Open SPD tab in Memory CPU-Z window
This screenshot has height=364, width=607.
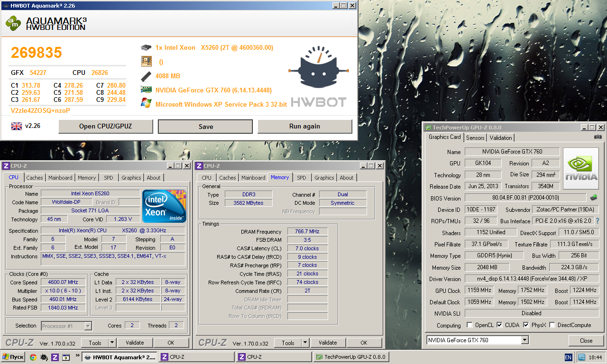tap(302, 178)
